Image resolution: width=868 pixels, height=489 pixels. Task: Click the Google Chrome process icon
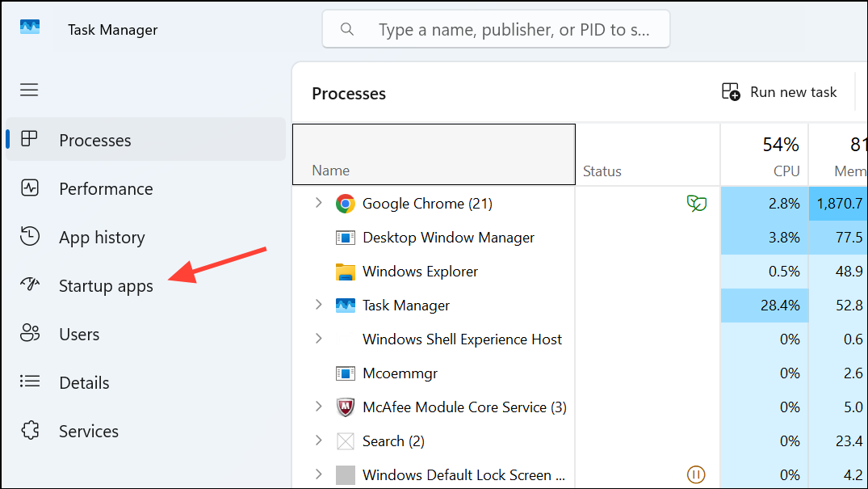coord(346,203)
